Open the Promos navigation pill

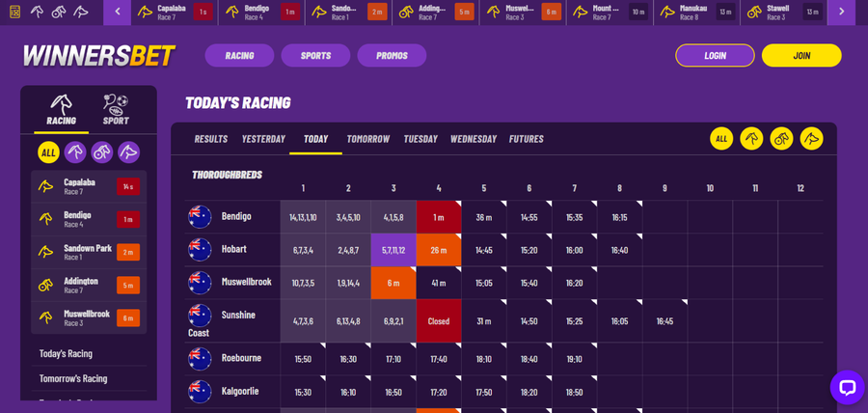coord(392,55)
